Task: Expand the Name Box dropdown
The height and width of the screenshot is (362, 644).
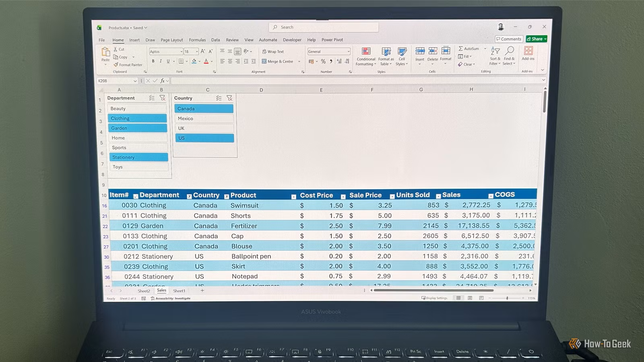Action: pos(135,81)
